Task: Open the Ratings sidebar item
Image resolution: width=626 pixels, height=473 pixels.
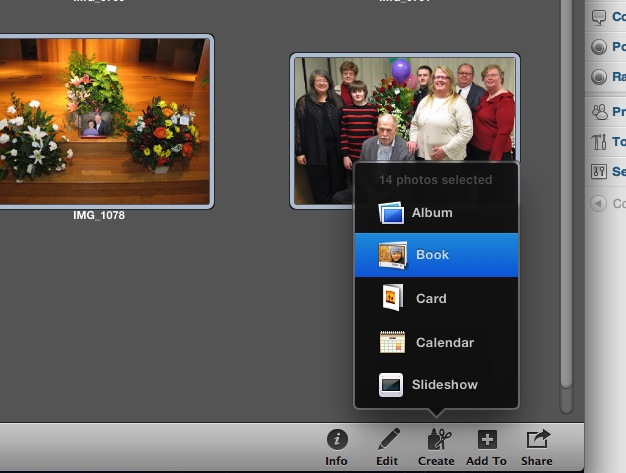Action: (605, 77)
